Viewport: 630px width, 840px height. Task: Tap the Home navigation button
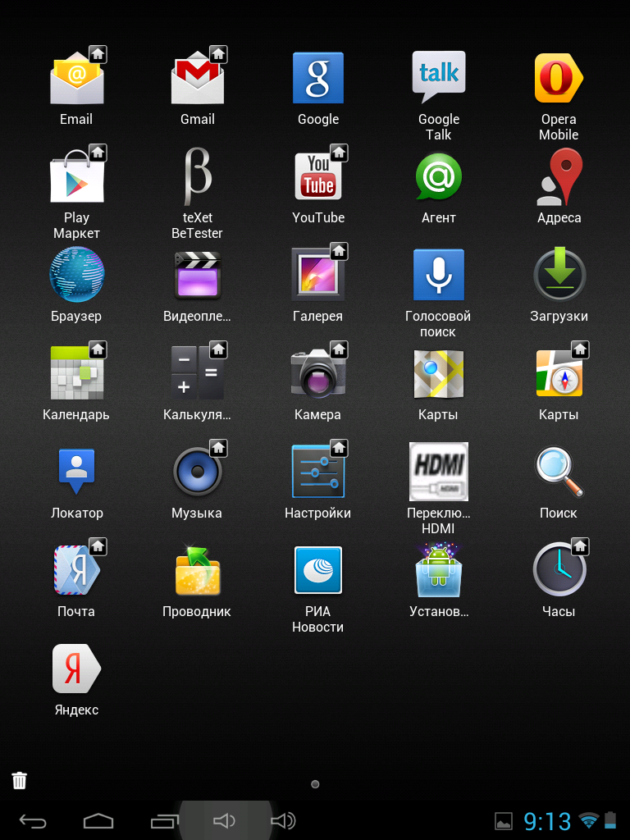click(98, 820)
